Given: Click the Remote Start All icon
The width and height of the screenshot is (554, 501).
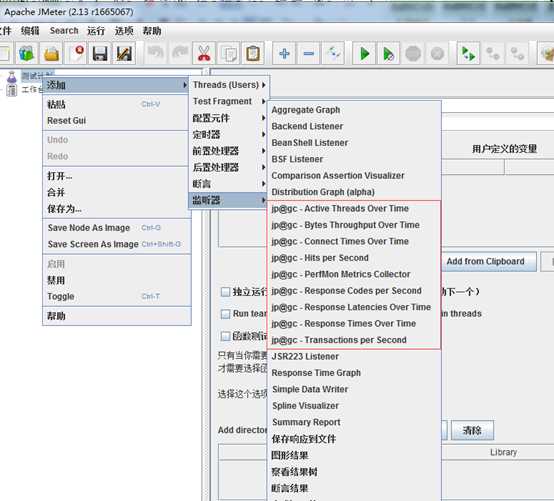Looking at the screenshot, I should click(x=468, y=54).
